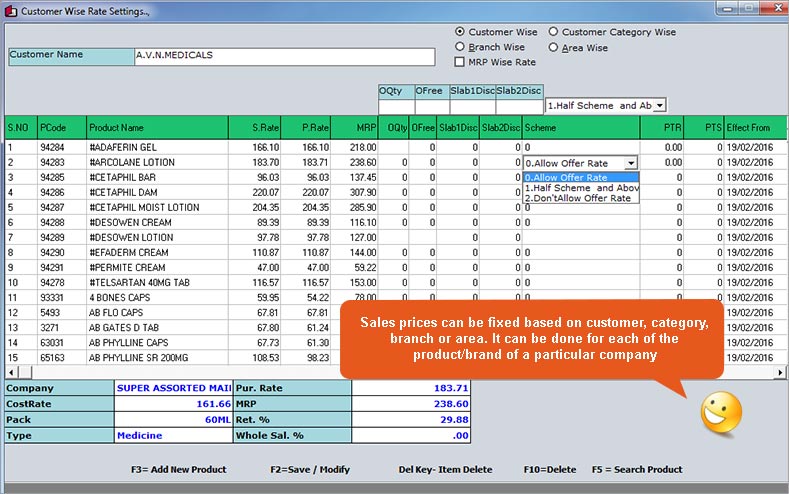
Task: Select the Customer Category Wise option
Action: pyautogui.click(x=553, y=32)
